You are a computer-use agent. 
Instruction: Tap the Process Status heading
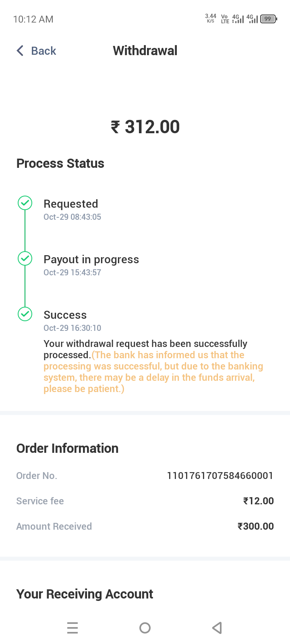coord(60,163)
